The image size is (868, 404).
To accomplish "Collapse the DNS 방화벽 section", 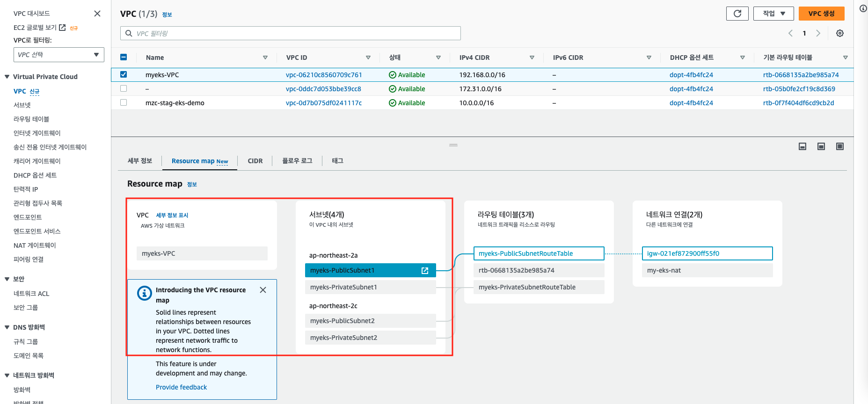I will pyautogui.click(x=7, y=327).
